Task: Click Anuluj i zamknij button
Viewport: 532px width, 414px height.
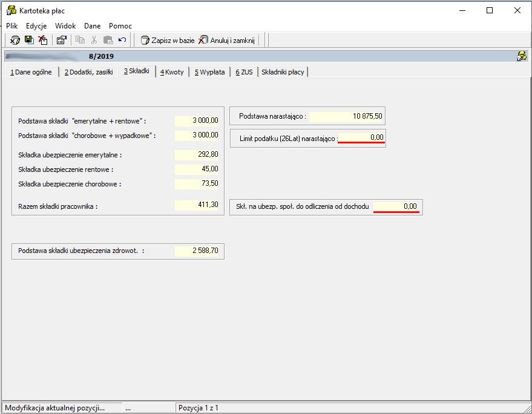Action: pos(226,41)
